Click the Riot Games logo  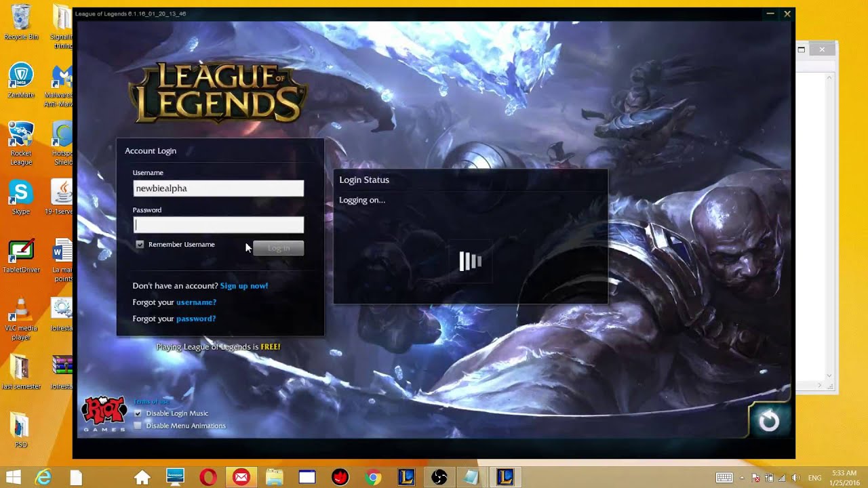[104, 414]
